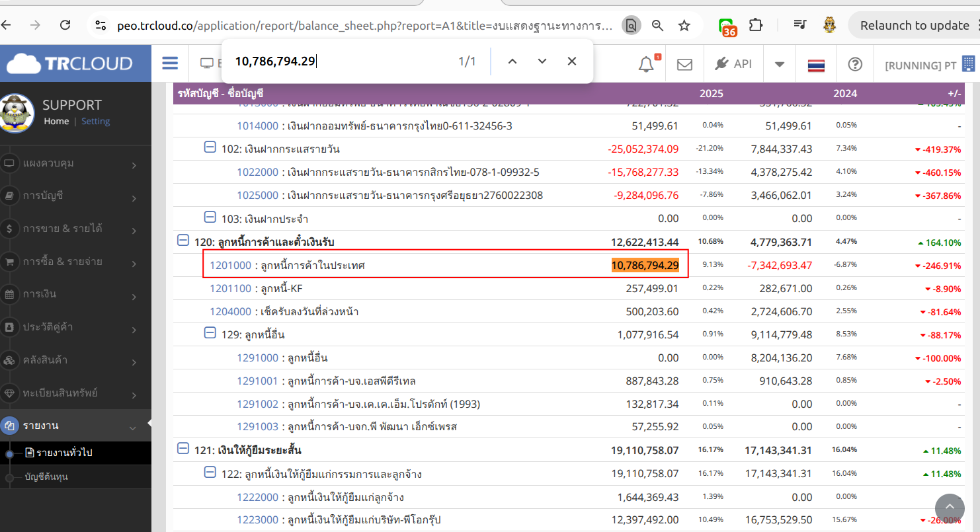This screenshot has width=980, height=532.
Task: Open account code 1223000 link
Action: pos(258,521)
